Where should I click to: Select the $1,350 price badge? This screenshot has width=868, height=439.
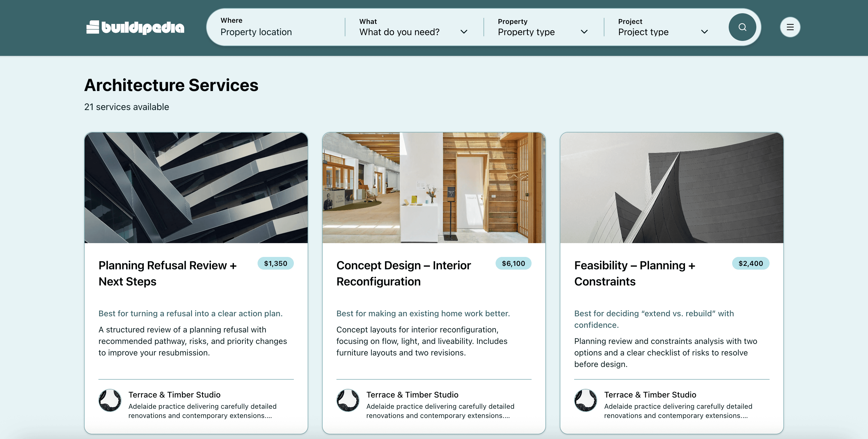[x=276, y=263]
